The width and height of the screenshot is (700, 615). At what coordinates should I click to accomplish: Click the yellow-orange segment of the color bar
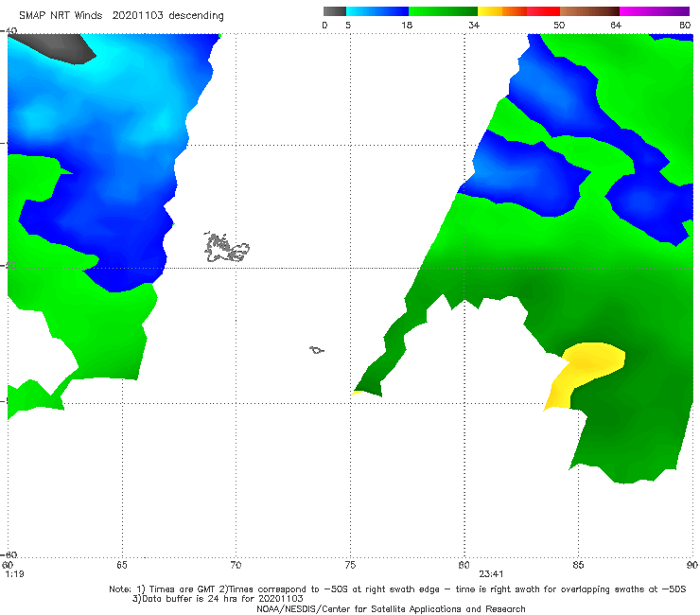pos(502,11)
